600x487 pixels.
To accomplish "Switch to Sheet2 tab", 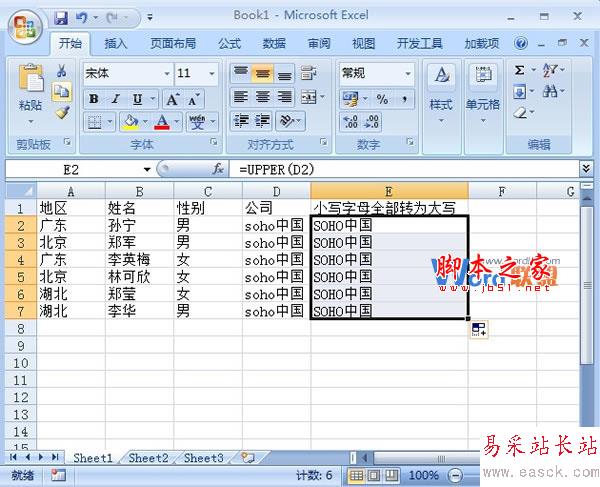I will [148, 458].
